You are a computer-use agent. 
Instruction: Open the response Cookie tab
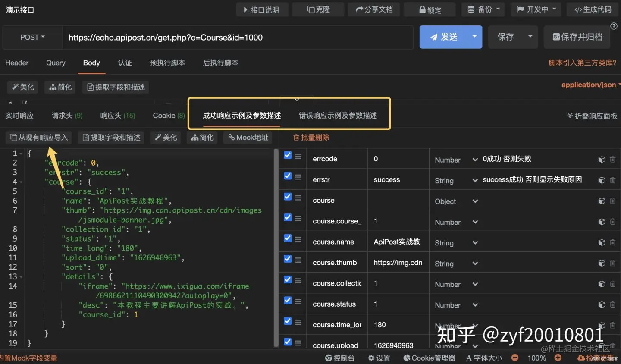[169, 116]
